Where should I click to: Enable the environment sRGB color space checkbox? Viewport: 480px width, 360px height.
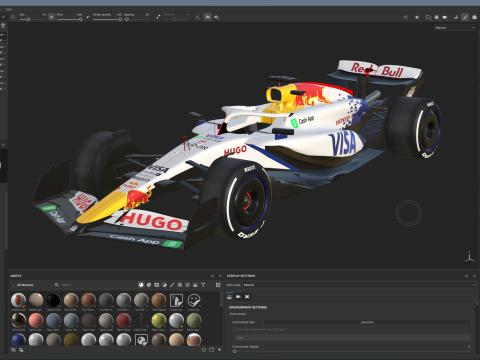tap(234, 329)
